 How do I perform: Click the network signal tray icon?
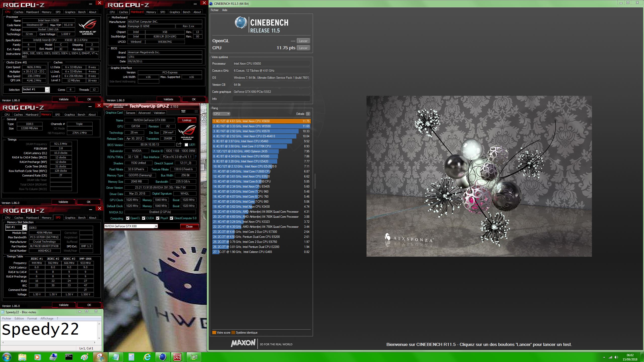pyautogui.click(x=610, y=357)
